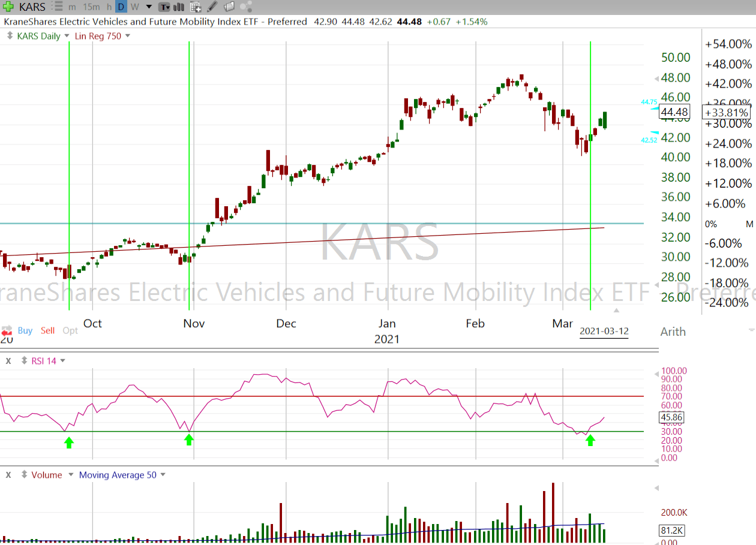Toggle the 15m timeframe on
Viewport: 756px width, 545px height.
click(91, 7)
